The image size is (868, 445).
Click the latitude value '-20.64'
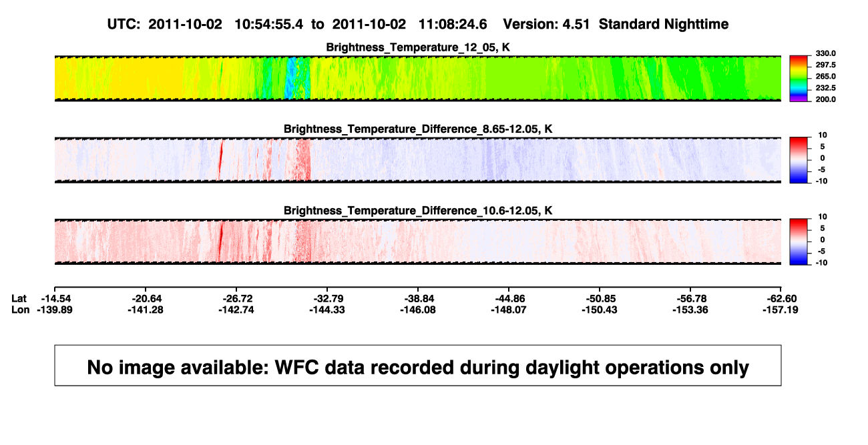(148, 298)
